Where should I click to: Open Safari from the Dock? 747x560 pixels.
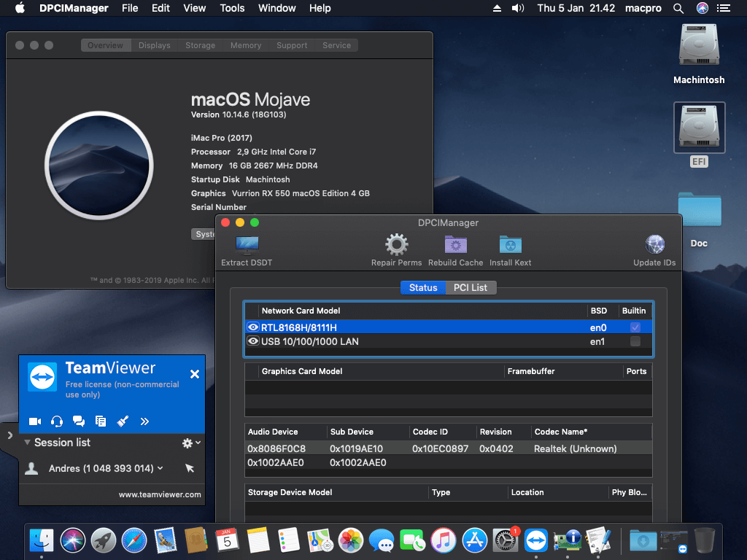coord(134,540)
